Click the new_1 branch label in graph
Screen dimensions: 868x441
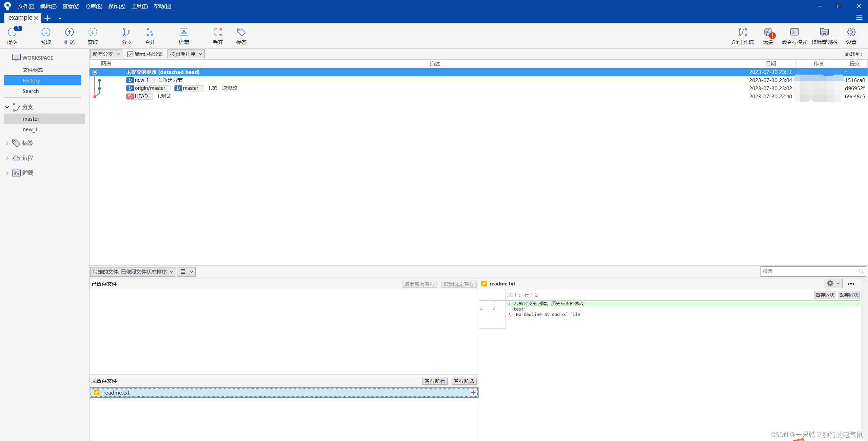point(140,80)
